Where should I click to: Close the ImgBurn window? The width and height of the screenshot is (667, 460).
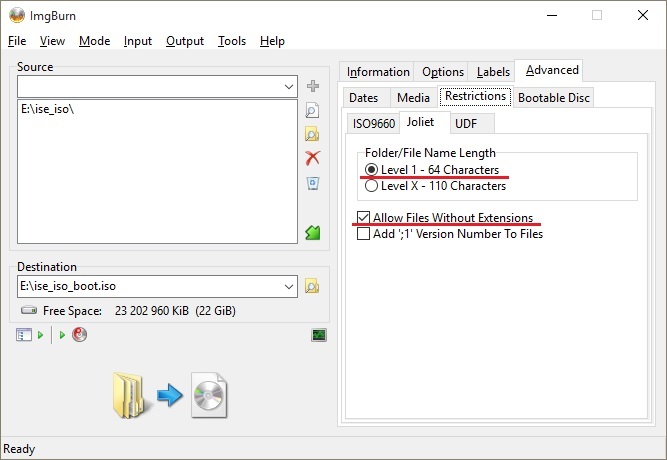[x=643, y=15]
